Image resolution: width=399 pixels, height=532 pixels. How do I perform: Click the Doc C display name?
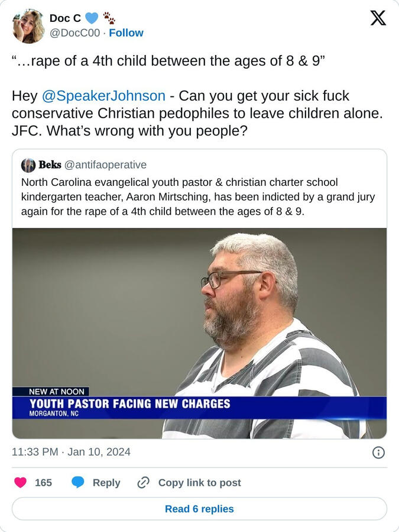[65, 18]
